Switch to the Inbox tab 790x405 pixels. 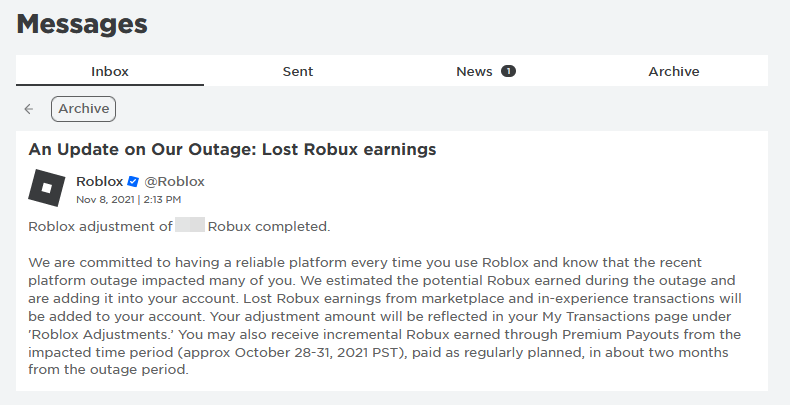click(x=110, y=71)
